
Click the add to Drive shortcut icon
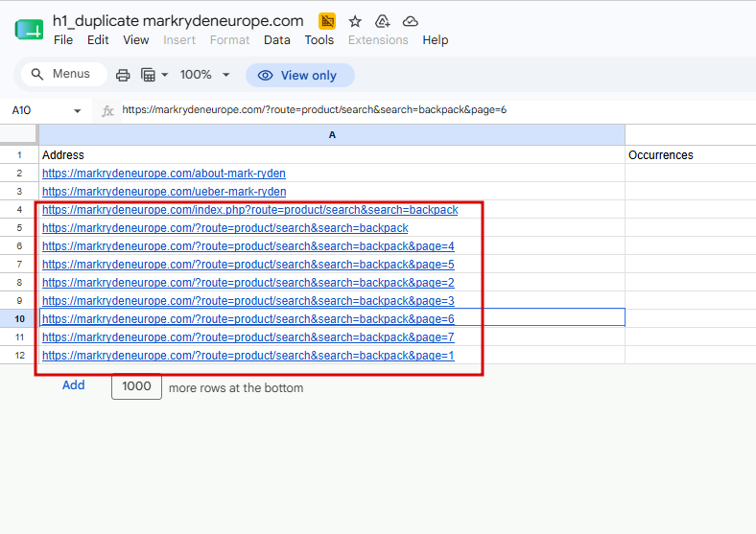[383, 21]
